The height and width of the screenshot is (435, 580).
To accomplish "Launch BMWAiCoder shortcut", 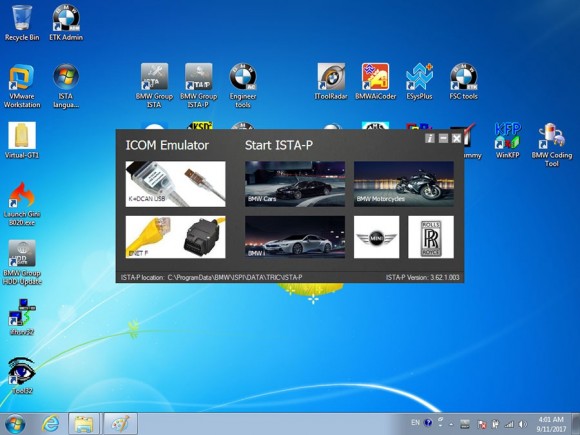I will pos(375,81).
